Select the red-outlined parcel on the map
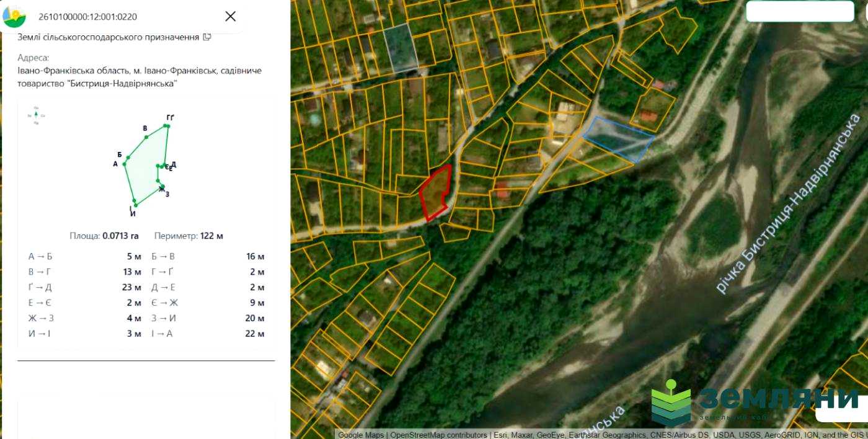 pos(435,193)
